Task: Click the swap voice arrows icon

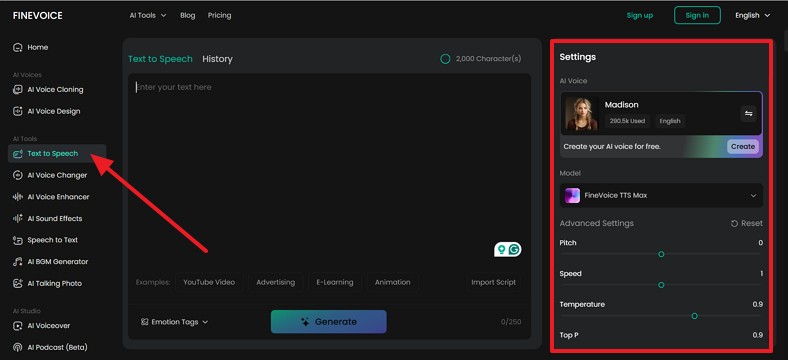Action: [x=748, y=114]
